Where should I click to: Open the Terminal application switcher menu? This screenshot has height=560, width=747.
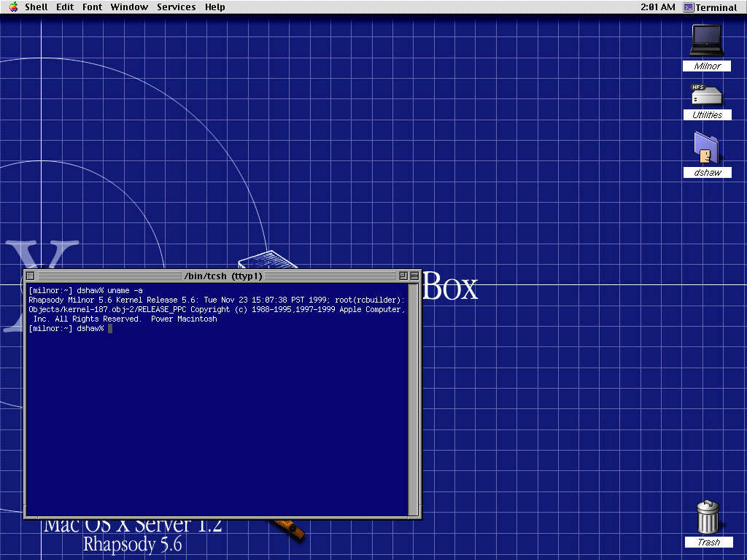click(x=711, y=7)
